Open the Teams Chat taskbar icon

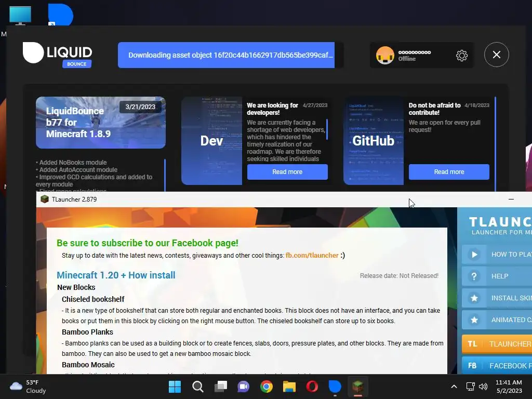point(243,387)
